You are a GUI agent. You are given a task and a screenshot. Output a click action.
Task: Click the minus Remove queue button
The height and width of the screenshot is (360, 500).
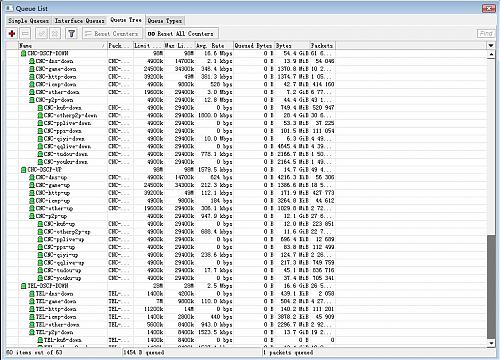pyautogui.click(x=25, y=33)
